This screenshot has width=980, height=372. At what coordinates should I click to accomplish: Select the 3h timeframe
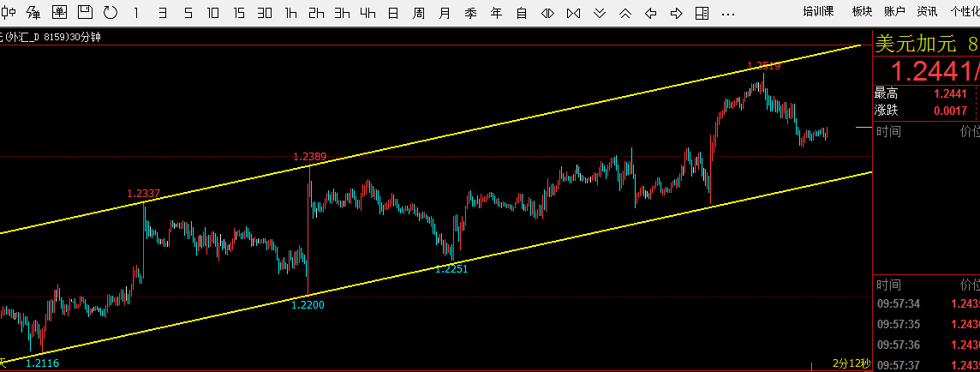[x=342, y=13]
